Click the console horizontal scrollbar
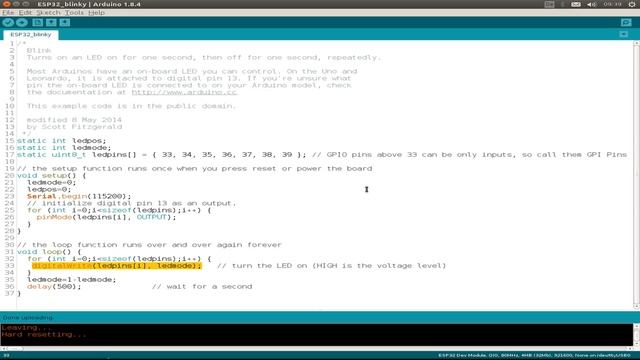640x360 pixels. [x=317, y=349]
